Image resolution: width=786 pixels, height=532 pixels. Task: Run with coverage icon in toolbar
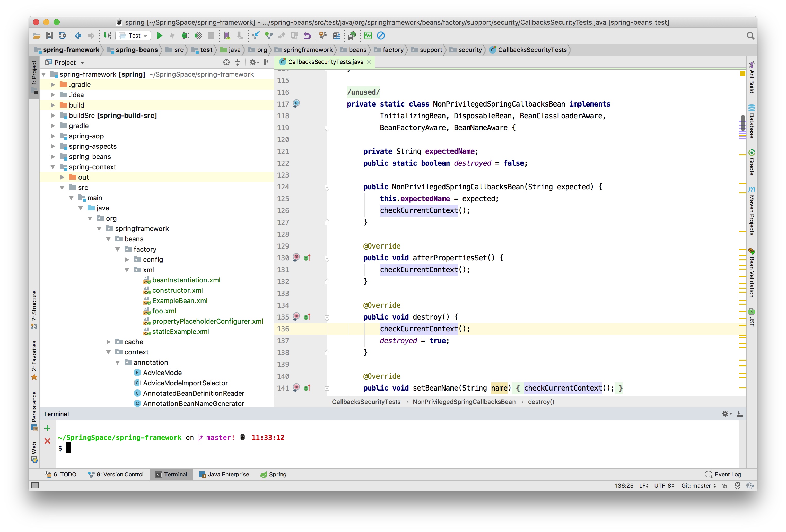198,36
